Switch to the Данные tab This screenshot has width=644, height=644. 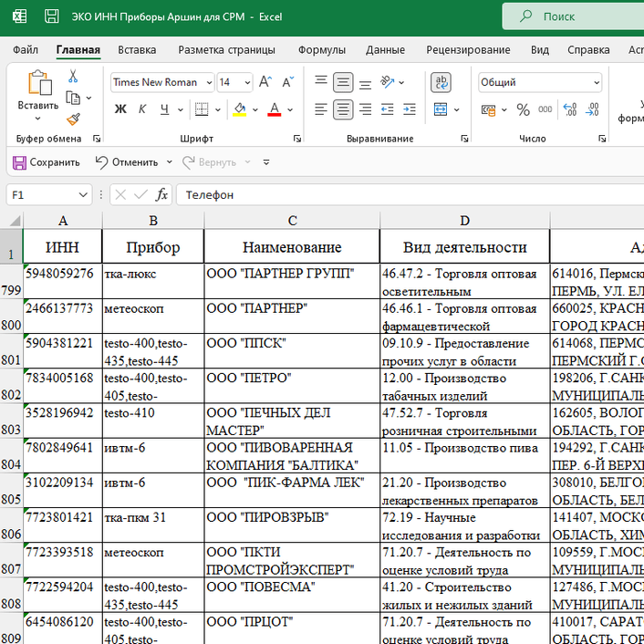pyautogui.click(x=385, y=49)
